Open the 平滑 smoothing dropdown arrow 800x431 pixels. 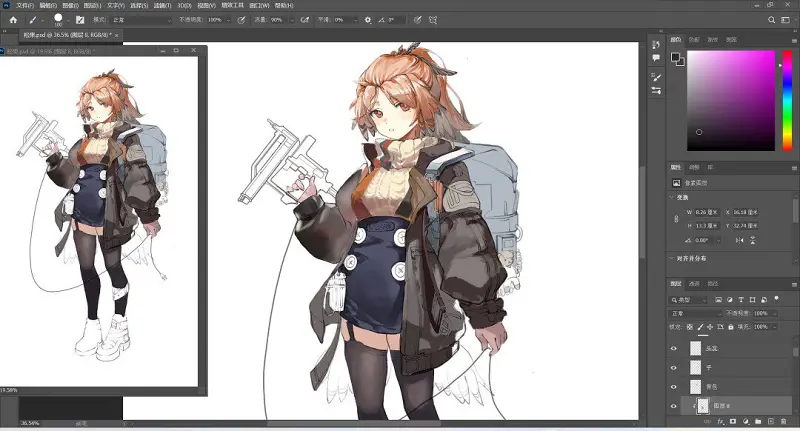355,20
